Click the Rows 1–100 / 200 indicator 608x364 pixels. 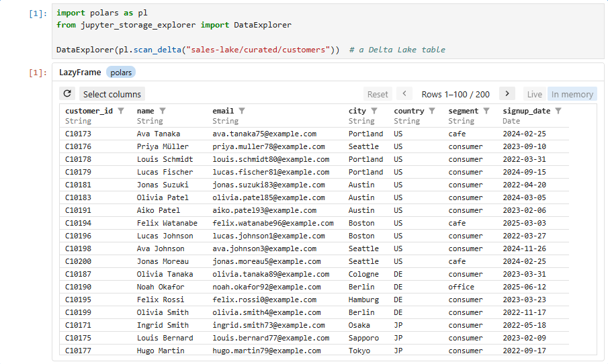(455, 94)
